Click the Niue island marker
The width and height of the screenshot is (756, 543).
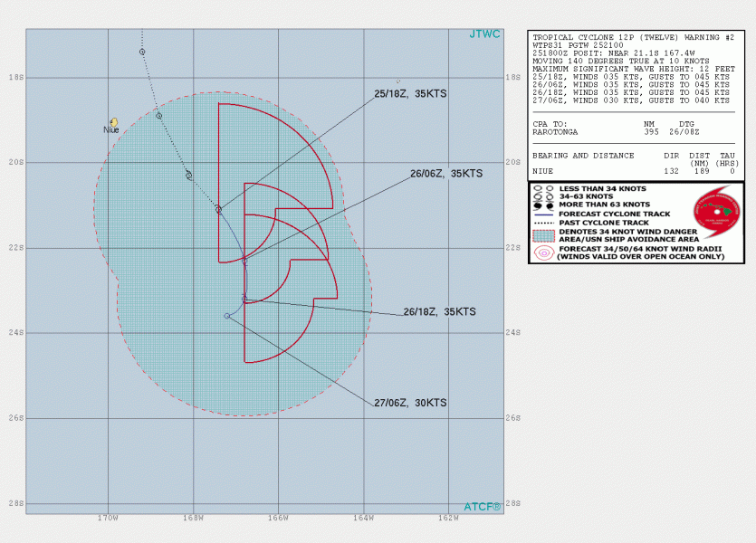pos(114,122)
